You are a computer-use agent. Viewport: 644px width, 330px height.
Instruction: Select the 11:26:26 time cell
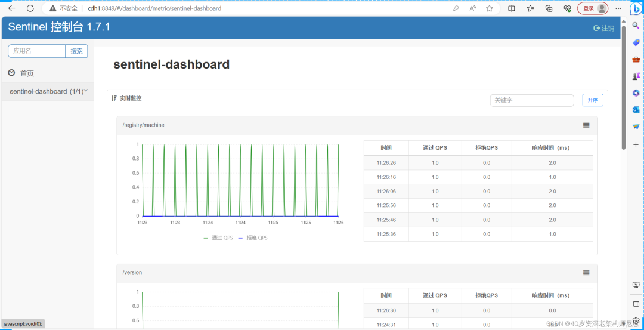point(386,163)
